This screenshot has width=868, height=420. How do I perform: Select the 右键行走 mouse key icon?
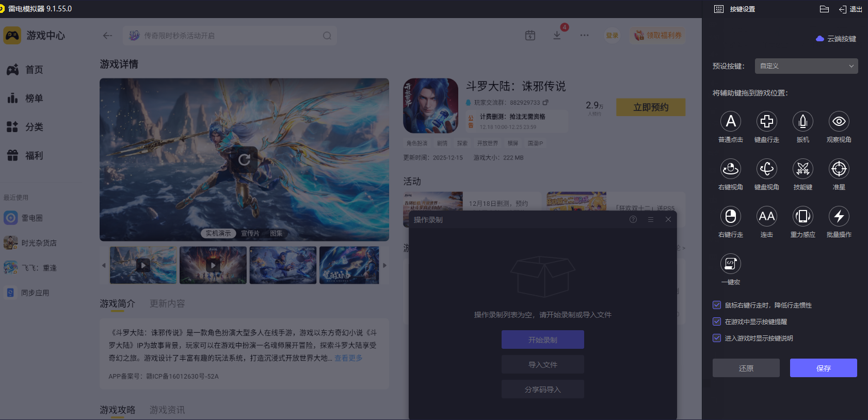pos(731,216)
